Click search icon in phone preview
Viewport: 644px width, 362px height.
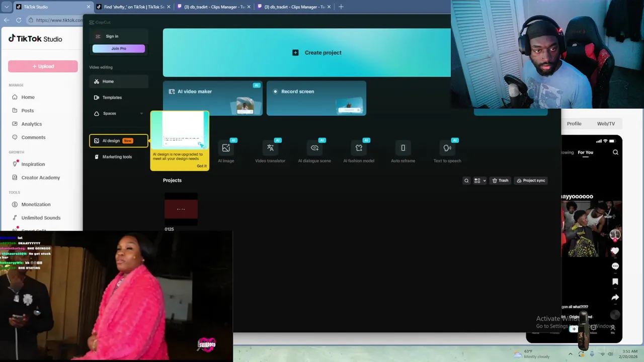pyautogui.click(x=615, y=152)
